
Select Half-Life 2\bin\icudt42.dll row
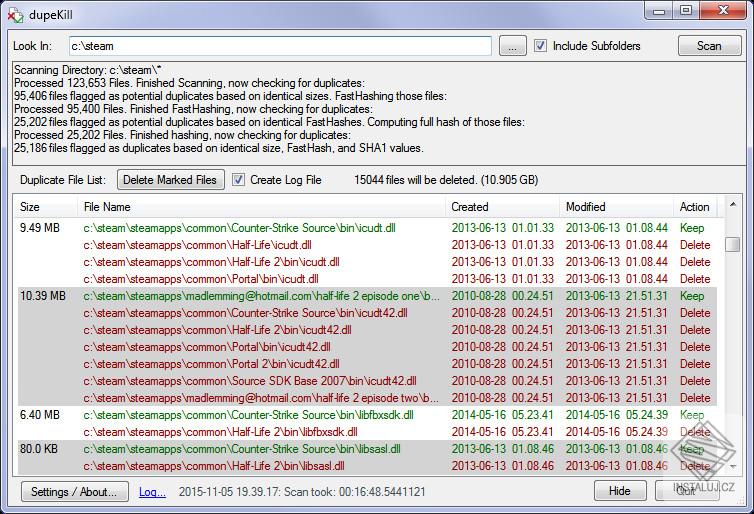point(367,330)
